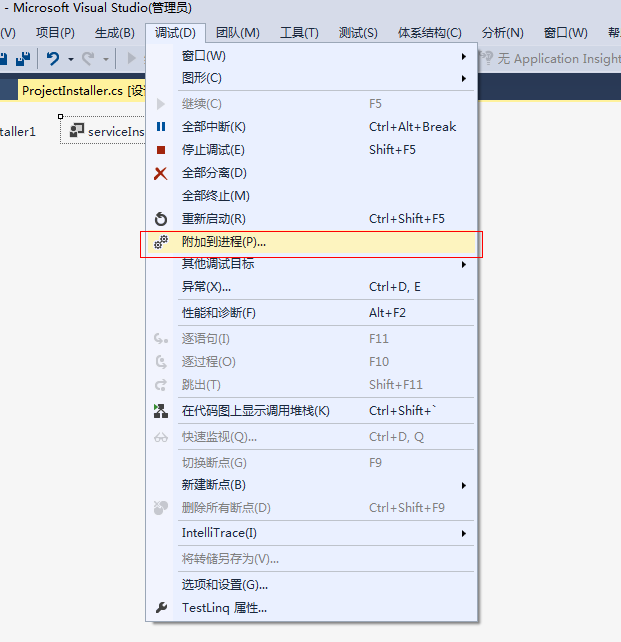Select 全部分离(D) menu item
The width and height of the screenshot is (621, 642).
click(312, 173)
